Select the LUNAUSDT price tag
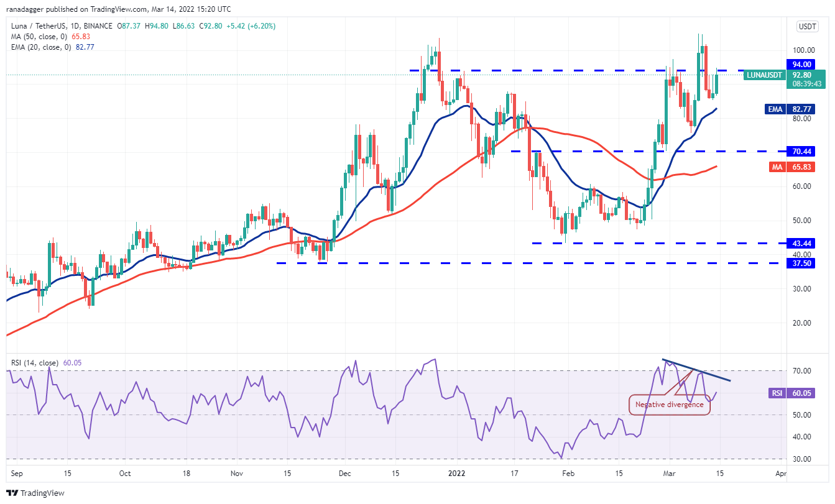835x504 pixels. click(764, 74)
